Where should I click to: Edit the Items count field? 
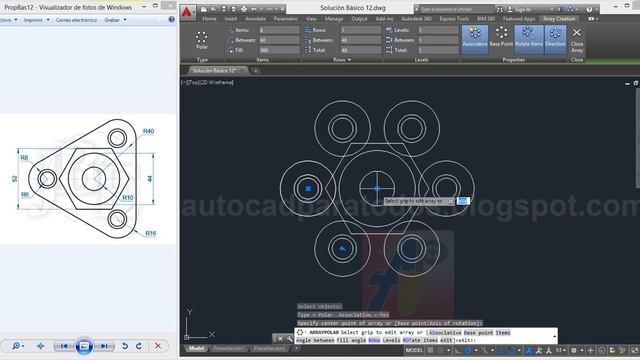[279, 30]
